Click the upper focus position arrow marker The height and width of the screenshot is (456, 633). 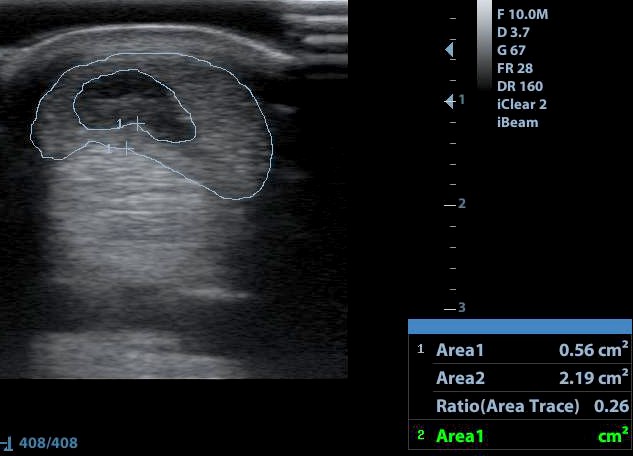(450, 49)
